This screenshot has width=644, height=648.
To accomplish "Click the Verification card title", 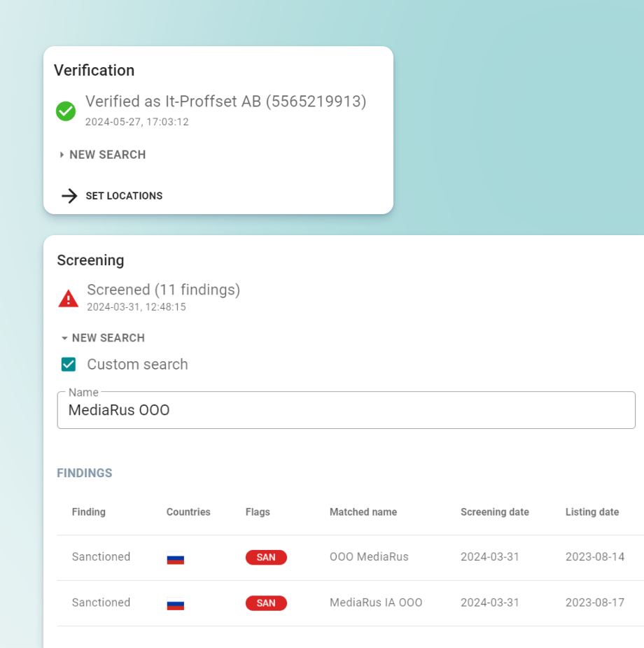I will [94, 71].
